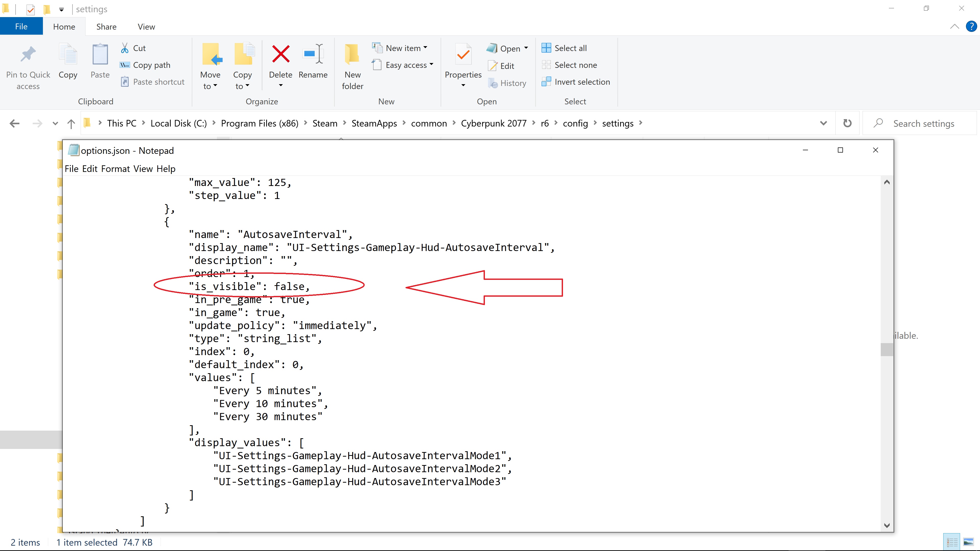Viewport: 980px width, 551px height.
Task: Click the refresh icon beside address bar
Action: [x=847, y=123]
